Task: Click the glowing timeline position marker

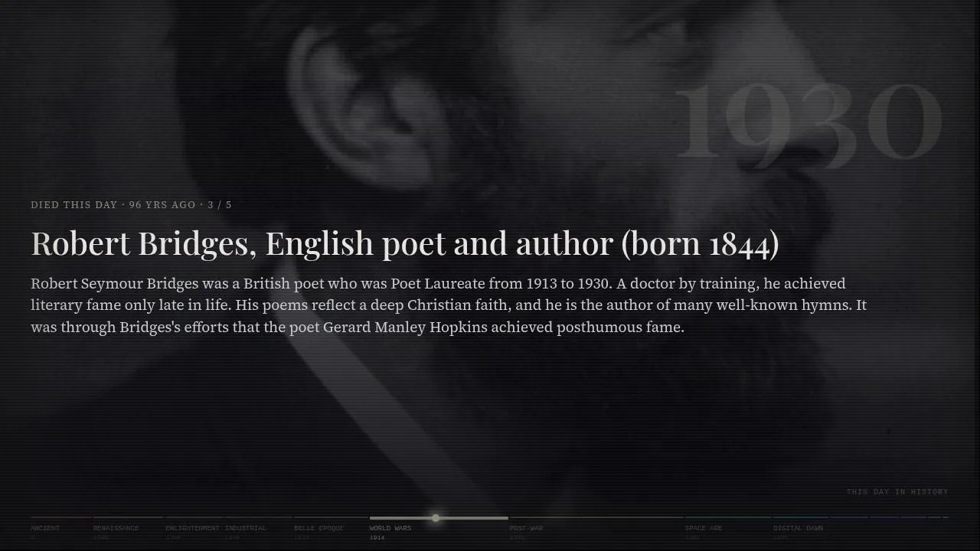Action: pos(436,518)
